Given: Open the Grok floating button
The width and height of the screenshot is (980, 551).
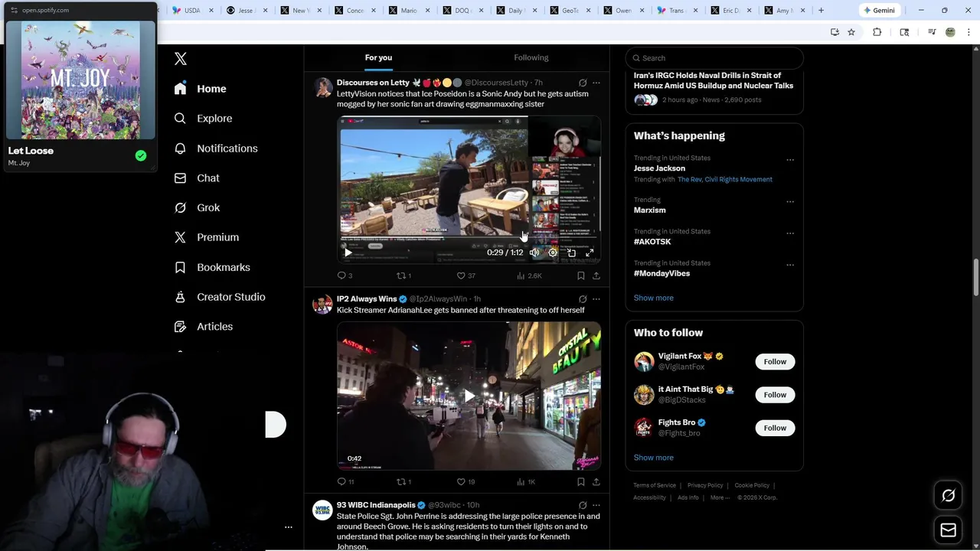Looking at the screenshot, I should tap(949, 496).
